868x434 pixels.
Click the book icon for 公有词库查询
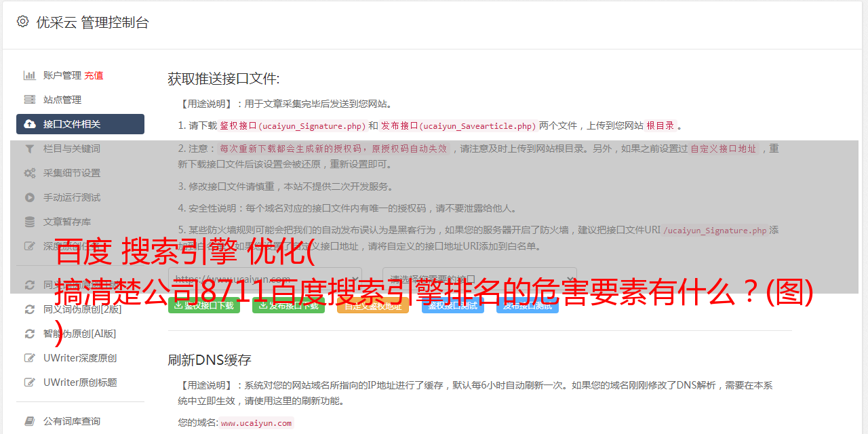(x=30, y=421)
